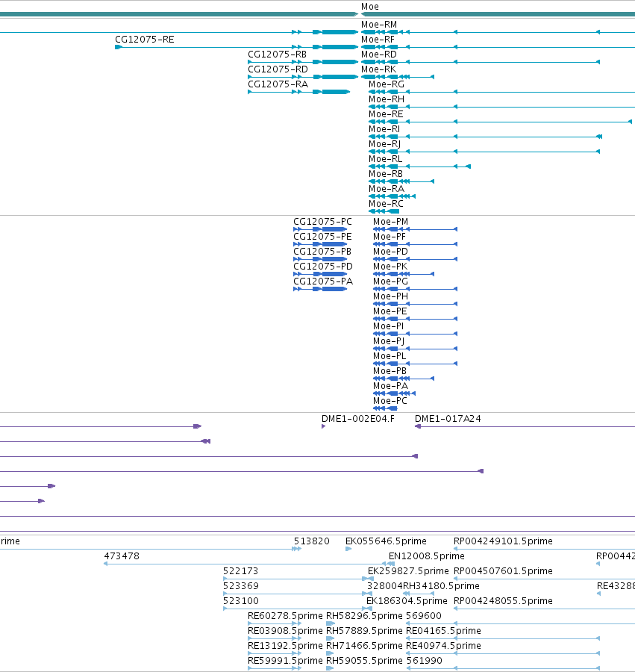This screenshot has width=635, height=672.
Task: Select the Moe-RD transcript label
Action: pos(378,55)
